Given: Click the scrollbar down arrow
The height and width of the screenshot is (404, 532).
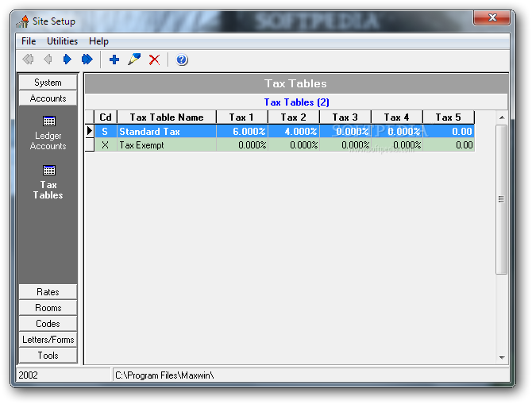Looking at the screenshot, I should pyautogui.click(x=502, y=357).
